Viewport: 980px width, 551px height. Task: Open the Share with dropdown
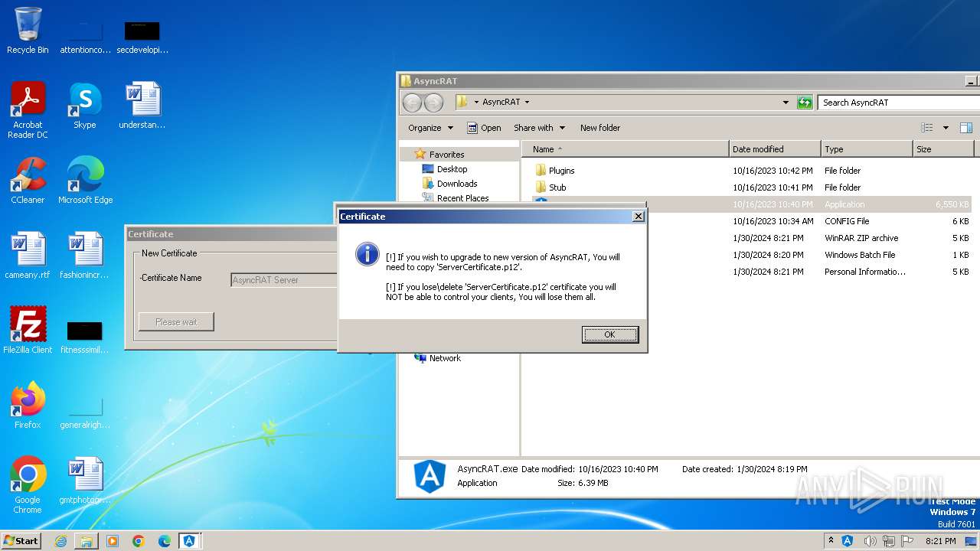539,128
